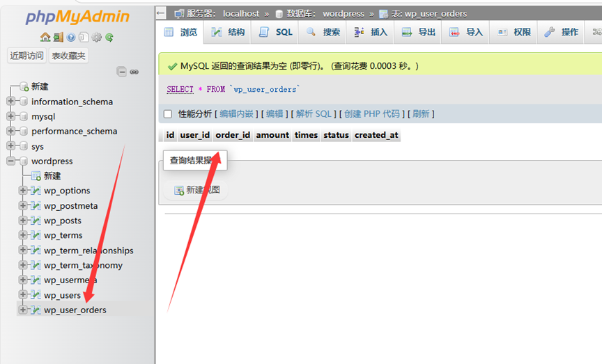
Task: Switch to the 结构 structure tab
Action: [x=228, y=32]
